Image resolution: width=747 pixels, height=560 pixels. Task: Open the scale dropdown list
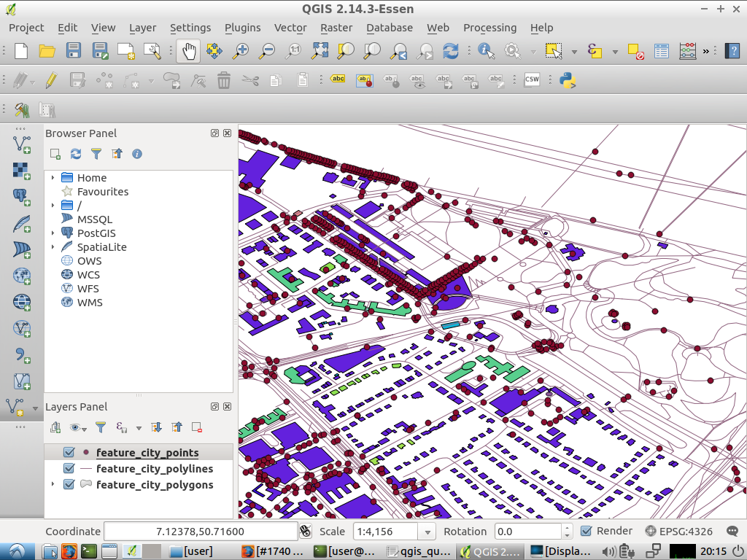click(427, 532)
